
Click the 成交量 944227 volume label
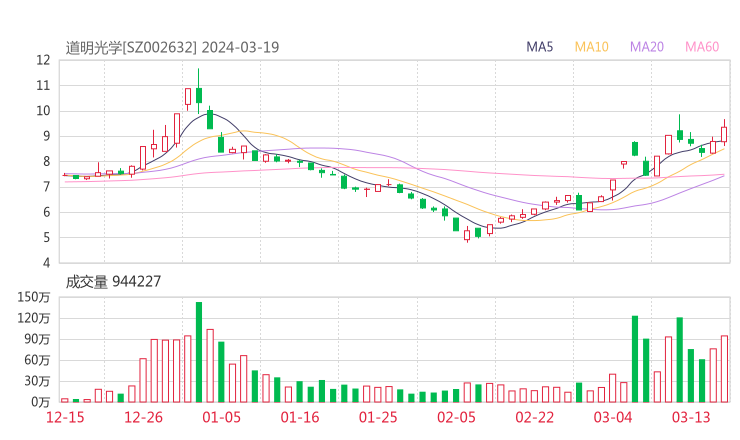(x=113, y=282)
